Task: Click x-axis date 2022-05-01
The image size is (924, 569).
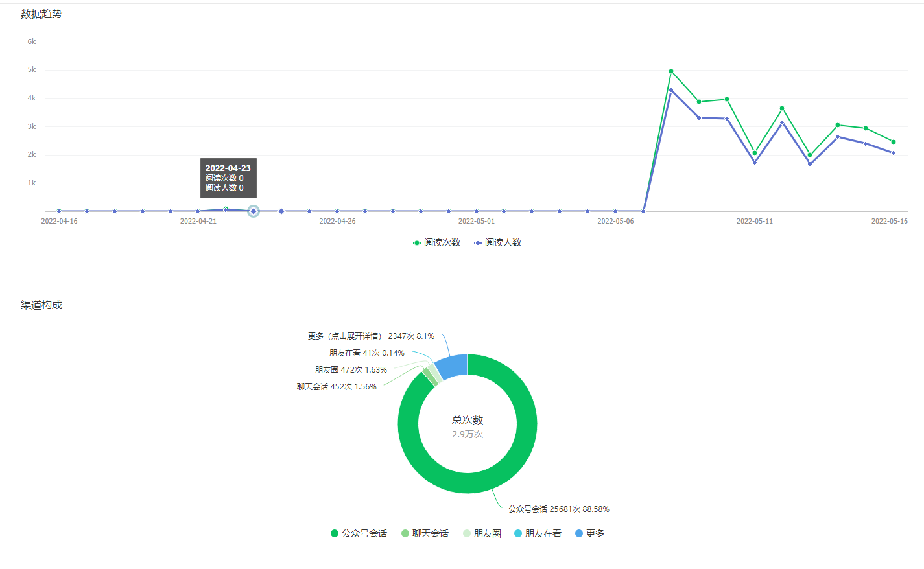Action: point(477,221)
